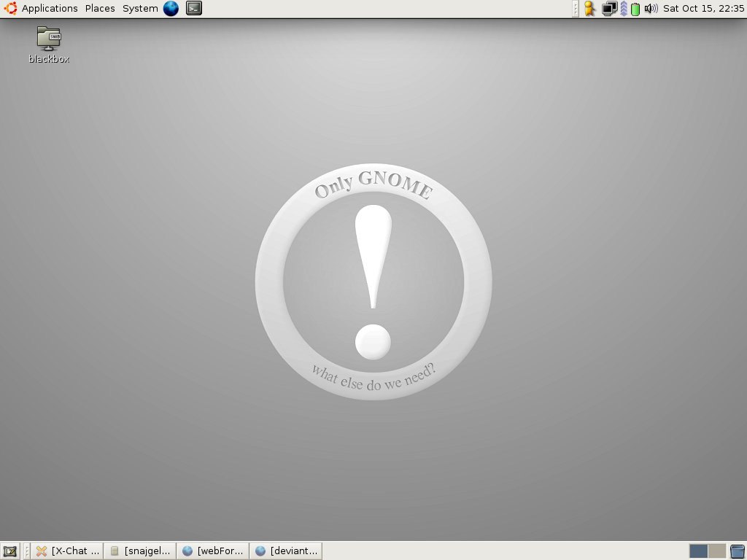747x560 pixels.
Task: Open the Gaim buddy icon in the tray
Action: (x=589, y=9)
